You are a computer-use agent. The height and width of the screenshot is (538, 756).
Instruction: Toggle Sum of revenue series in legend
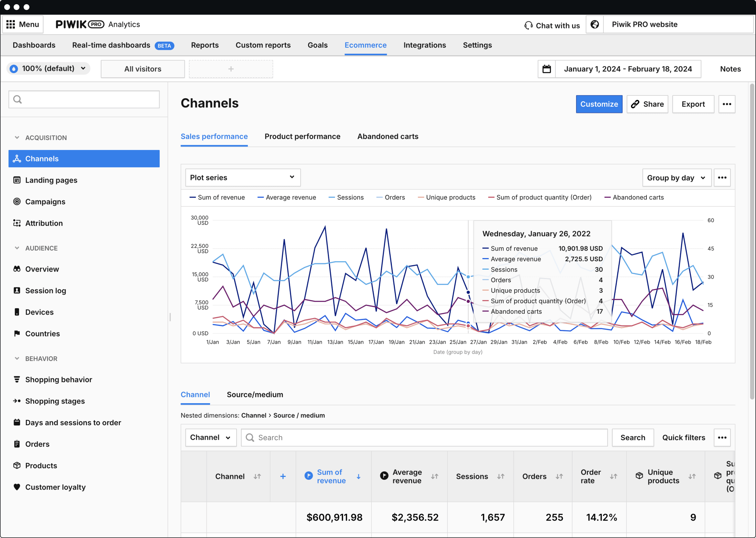pos(217,198)
